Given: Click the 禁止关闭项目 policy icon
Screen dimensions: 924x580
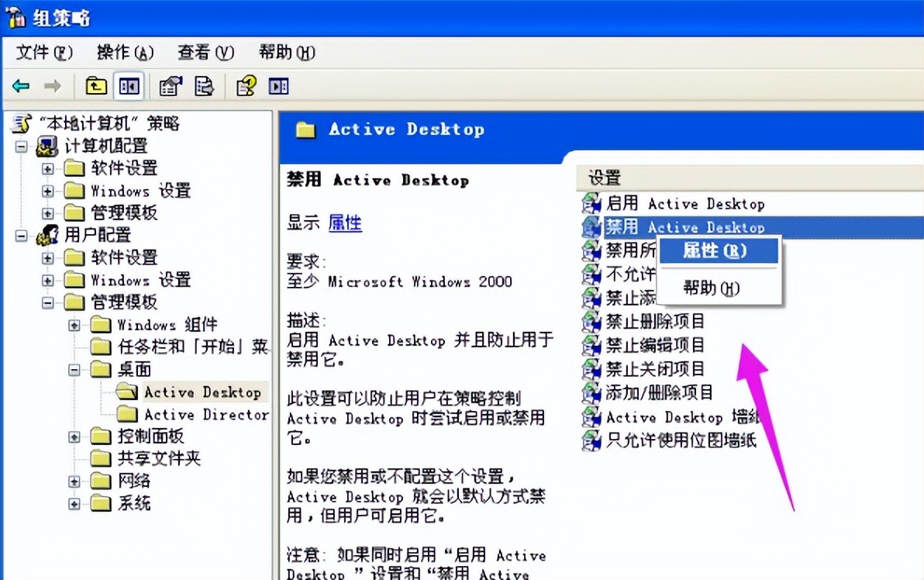Looking at the screenshot, I should coord(591,369).
